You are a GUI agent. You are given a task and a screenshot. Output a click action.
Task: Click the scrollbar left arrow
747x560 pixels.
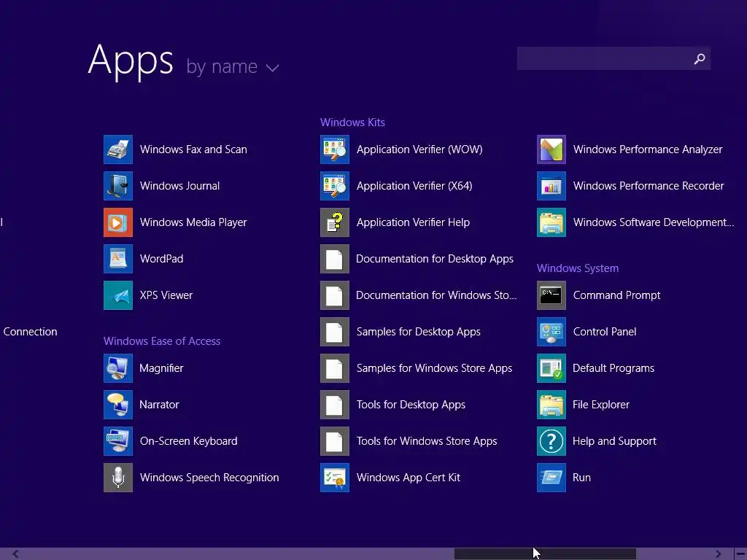16,554
